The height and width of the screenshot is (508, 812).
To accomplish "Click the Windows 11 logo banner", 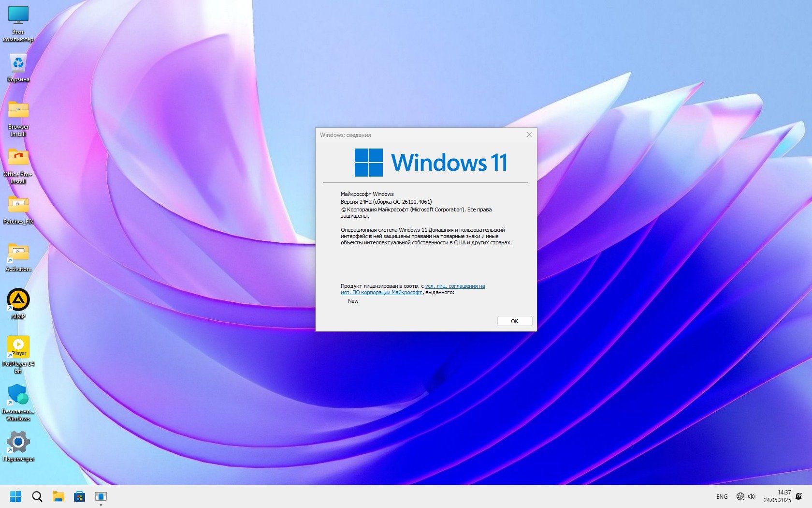I will (431, 162).
